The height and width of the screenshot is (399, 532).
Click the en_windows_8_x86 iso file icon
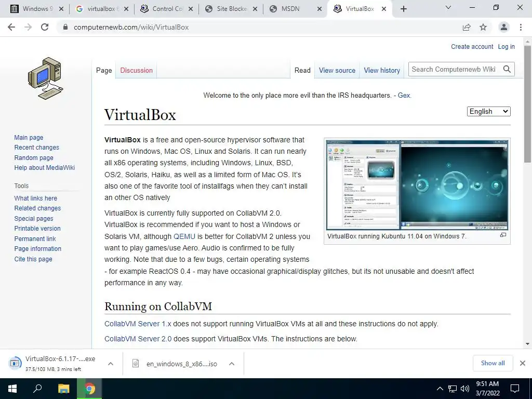(136, 363)
